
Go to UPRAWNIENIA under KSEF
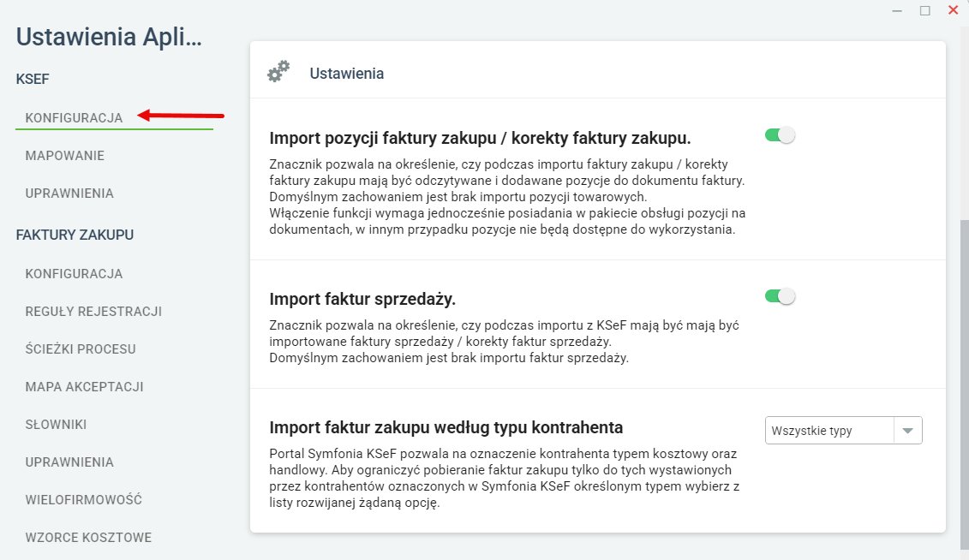[69, 194]
